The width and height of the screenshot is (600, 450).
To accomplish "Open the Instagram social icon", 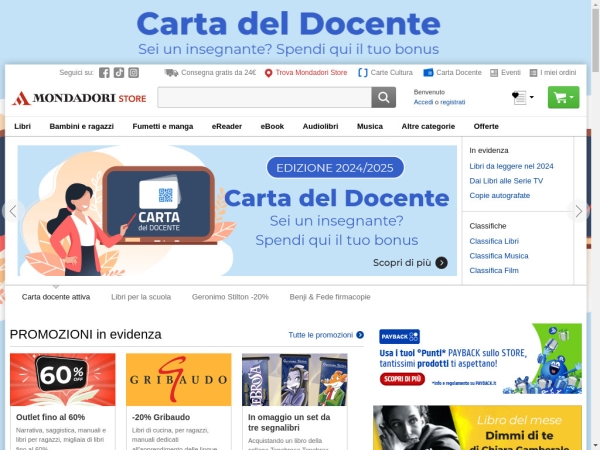I will 133,73.
